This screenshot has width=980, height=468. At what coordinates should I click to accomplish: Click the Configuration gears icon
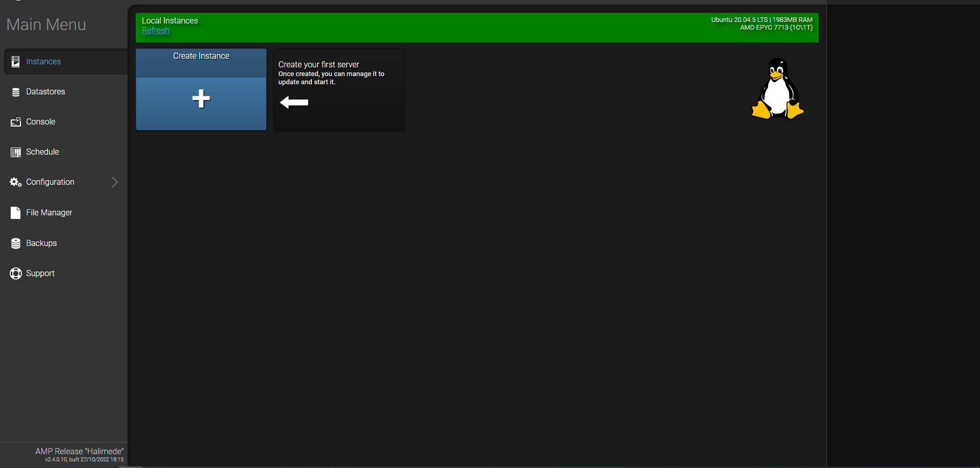[16, 182]
